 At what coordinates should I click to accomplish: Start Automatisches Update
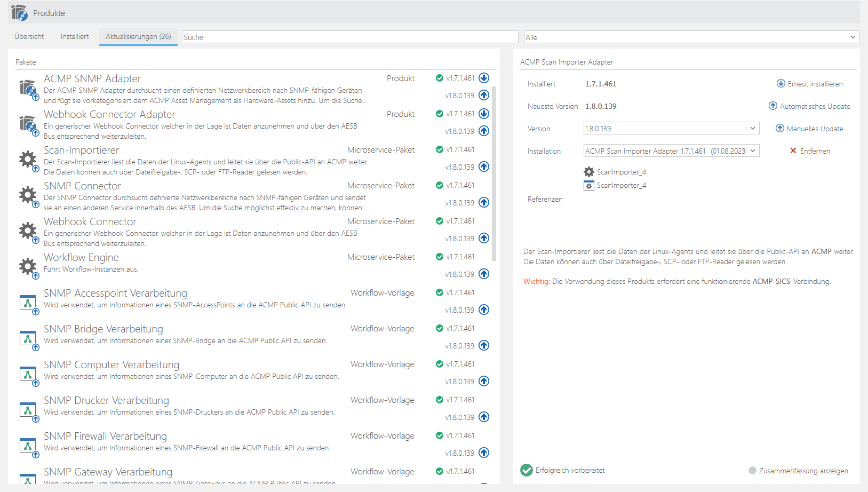809,106
